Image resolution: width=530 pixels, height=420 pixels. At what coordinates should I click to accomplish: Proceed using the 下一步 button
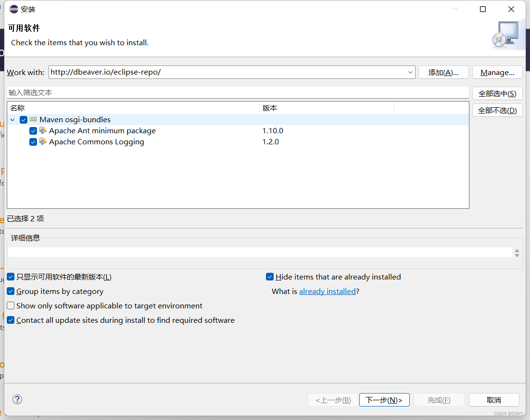(384, 400)
